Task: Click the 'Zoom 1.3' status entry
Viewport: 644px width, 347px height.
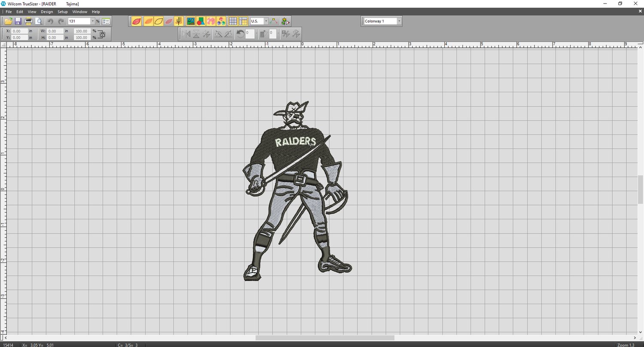Action: (x=626, y=345)
